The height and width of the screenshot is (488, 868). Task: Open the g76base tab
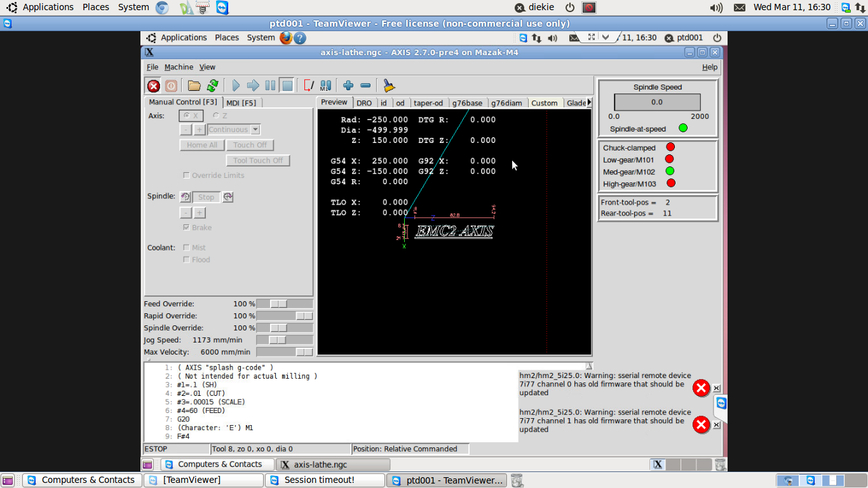(x=467, y=103)
